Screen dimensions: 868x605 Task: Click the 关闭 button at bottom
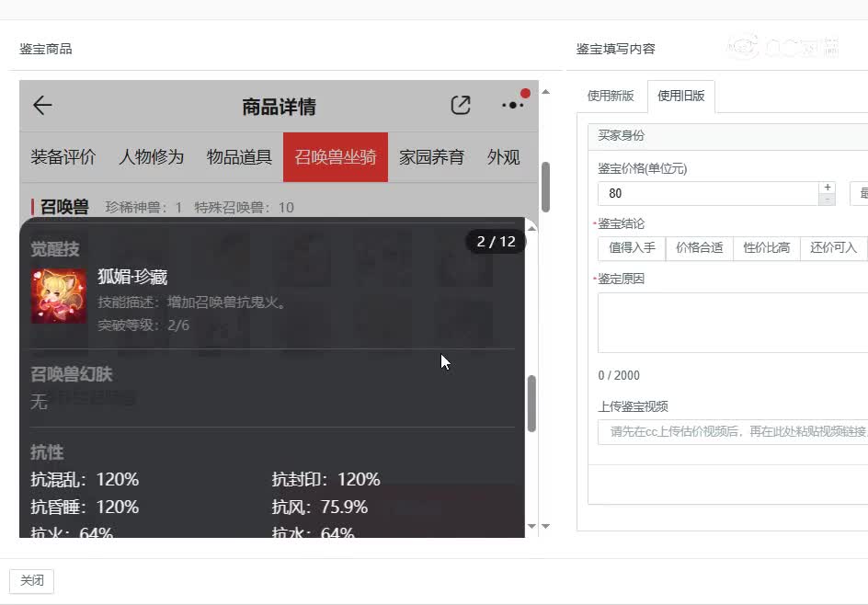click(x=32, y=581)
